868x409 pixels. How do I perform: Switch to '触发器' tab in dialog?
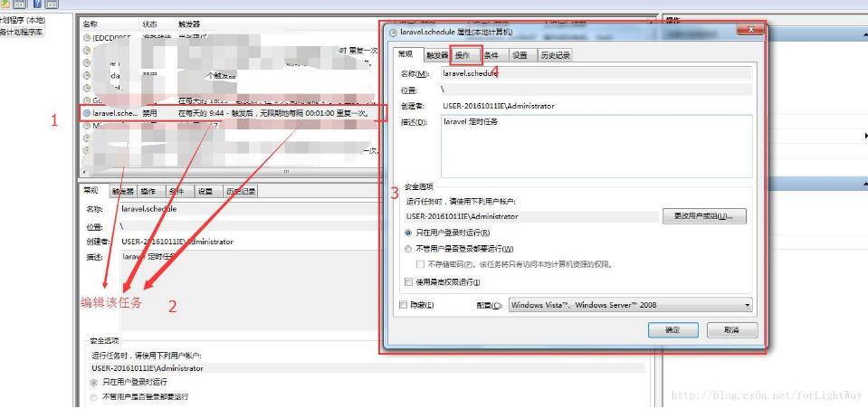[436, 55]
